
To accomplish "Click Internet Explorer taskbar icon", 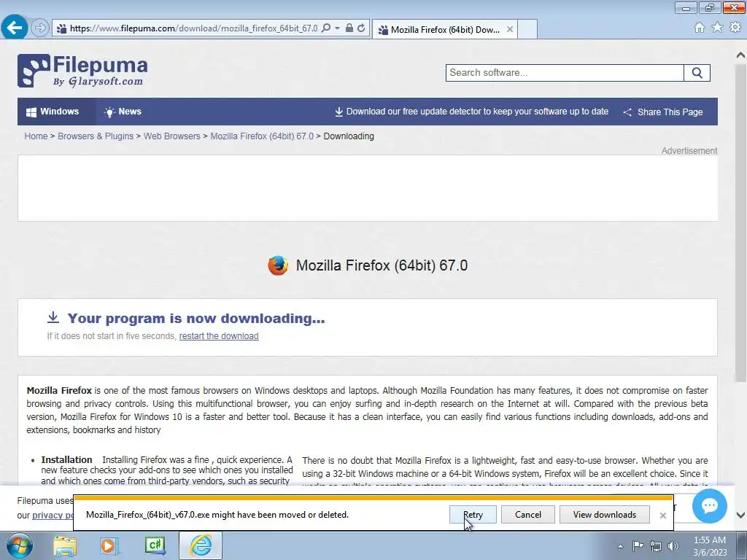I will click(201, 545).
